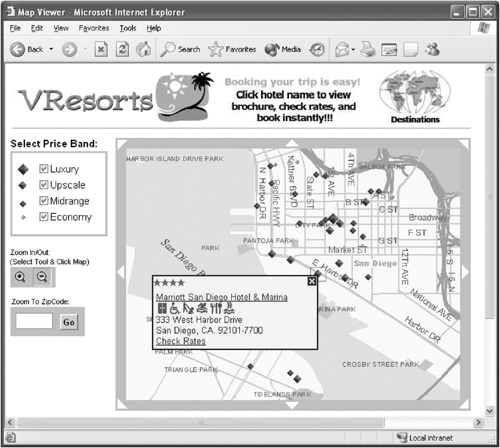Open the Favorites menu in menu bar
500x448 pixels.
pos(94,28)
